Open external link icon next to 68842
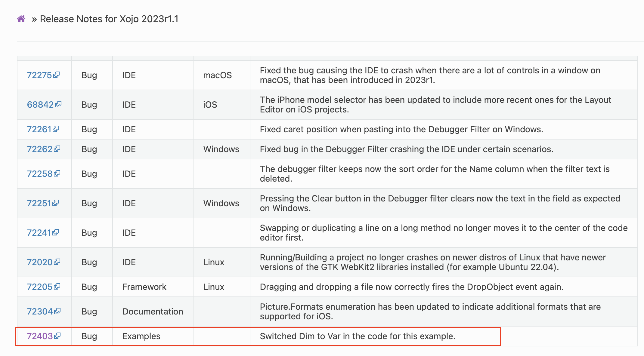This screenshot has height=356, width=644. pyautogui.click(x=58, y=104)
